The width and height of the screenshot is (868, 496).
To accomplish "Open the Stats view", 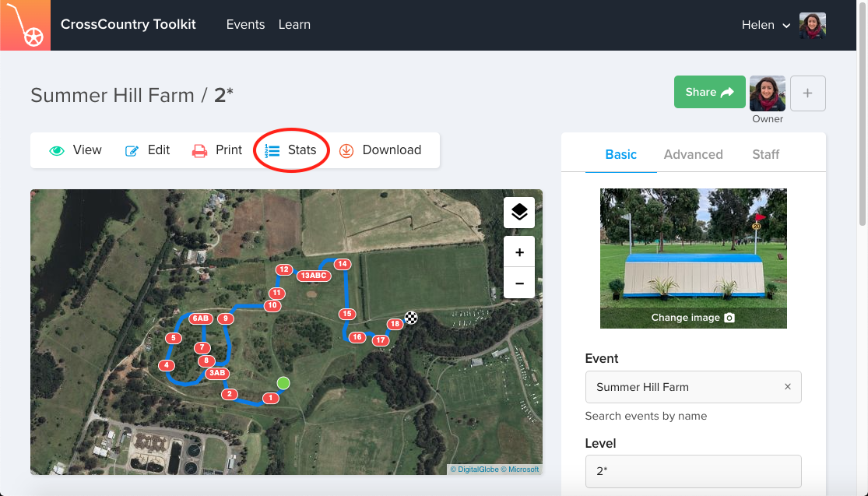I will 292,150.
